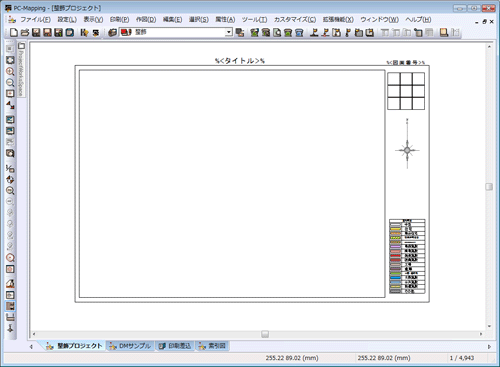
Task: Click the 1/n scale setting icon
Action: [10, 168]
